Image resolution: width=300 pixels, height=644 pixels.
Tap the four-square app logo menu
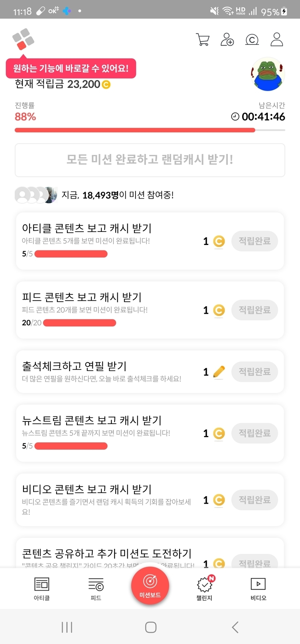23,39
